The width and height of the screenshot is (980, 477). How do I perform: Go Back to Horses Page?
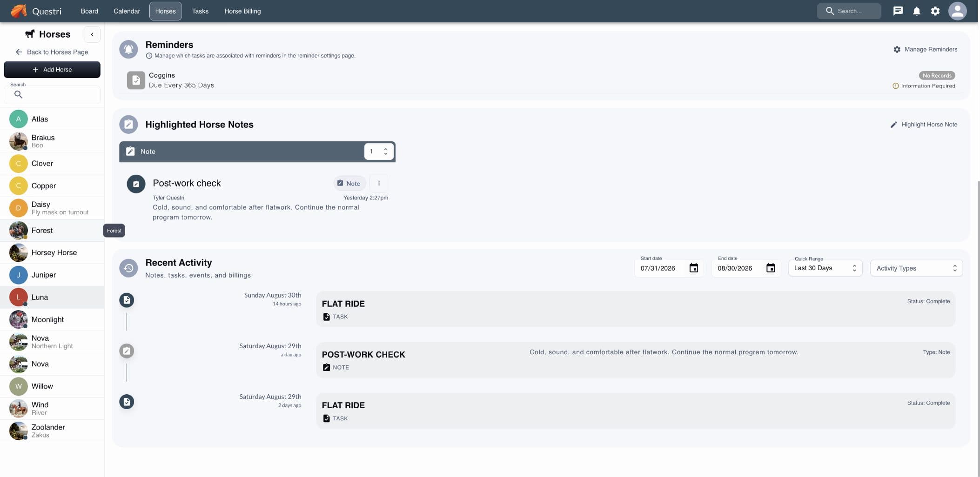tap(52, 52)
